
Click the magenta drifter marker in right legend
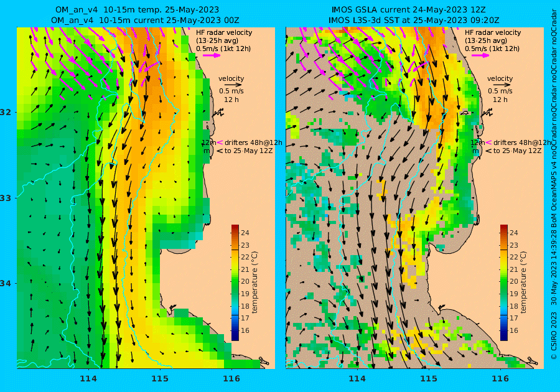[x=488, y=142]
